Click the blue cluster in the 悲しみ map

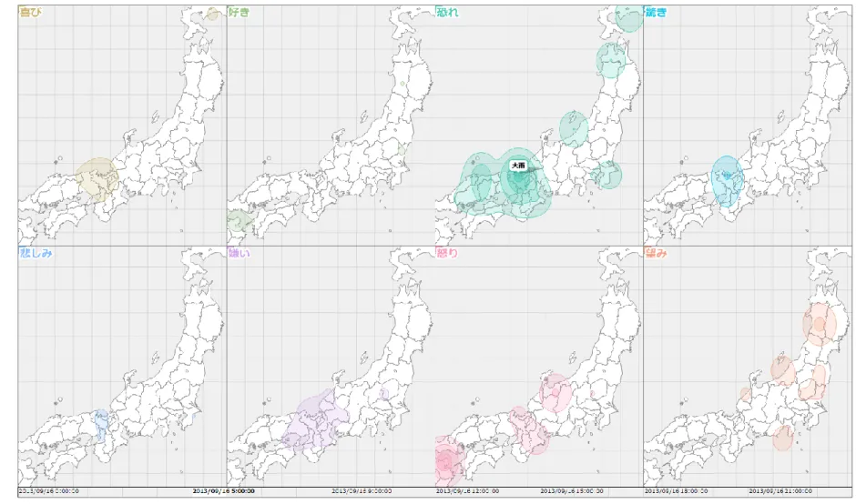pyautogui.click(x=102, y=426)
